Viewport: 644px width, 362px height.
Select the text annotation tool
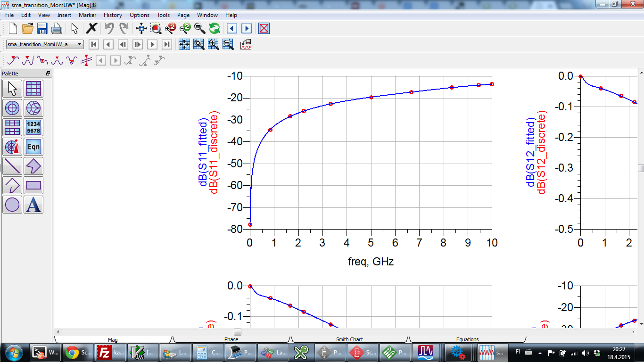coord(33,205)
